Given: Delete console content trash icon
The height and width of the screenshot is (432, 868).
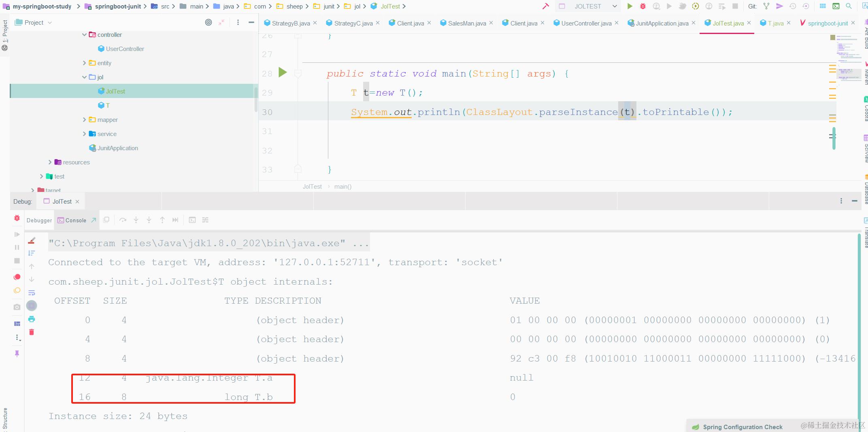Looking at the screenshot, I should [x=32, y=332].
